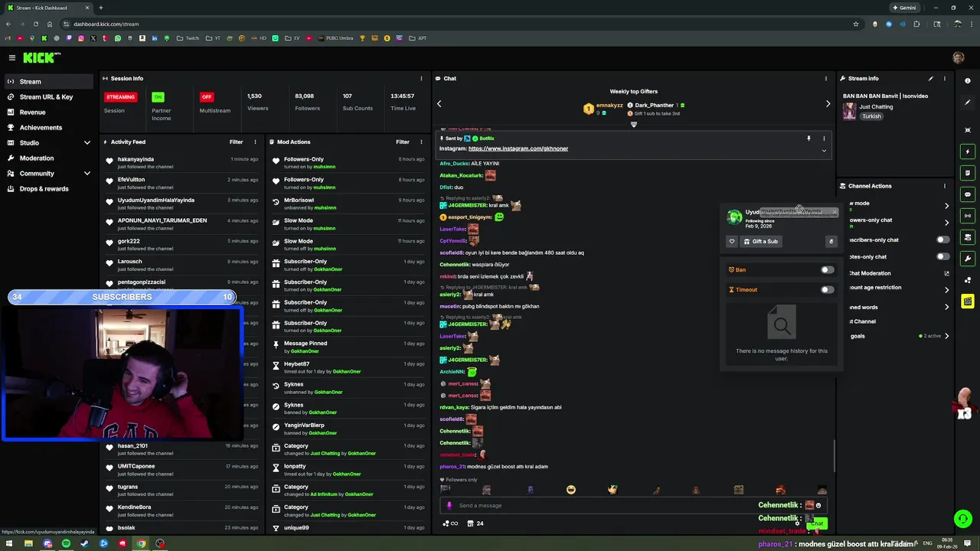The image size is (980, 551).
Task: Open Spotify from the taskbar
Action: click(66, 544)
